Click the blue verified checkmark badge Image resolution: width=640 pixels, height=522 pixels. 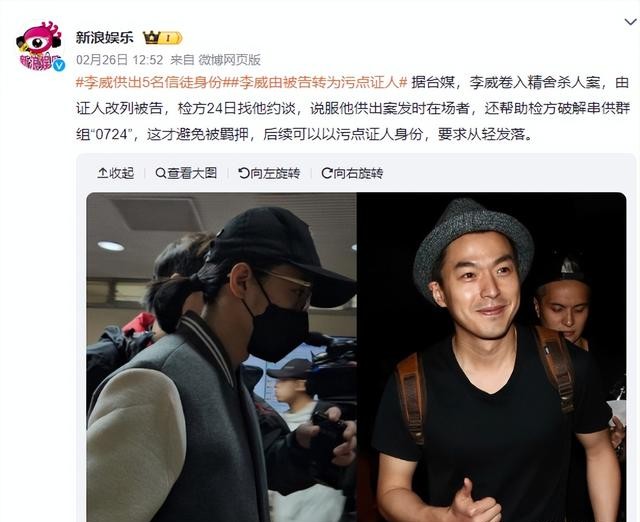point(60,65)
